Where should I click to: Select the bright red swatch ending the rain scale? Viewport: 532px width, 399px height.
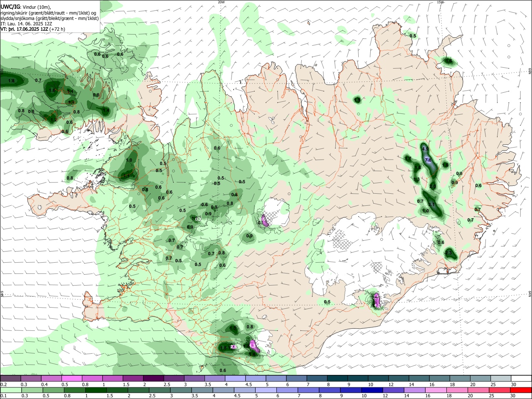coord(521,390)
